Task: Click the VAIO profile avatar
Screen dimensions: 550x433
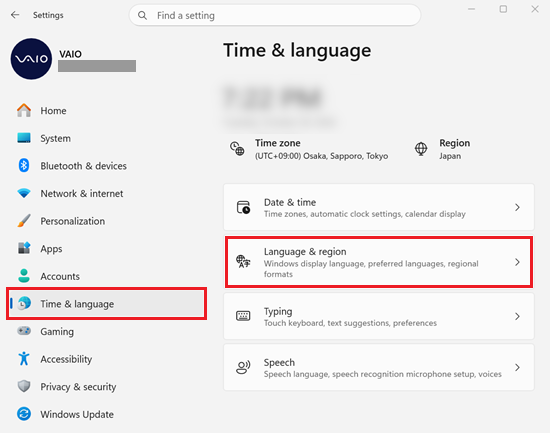Action: point(31,59)
